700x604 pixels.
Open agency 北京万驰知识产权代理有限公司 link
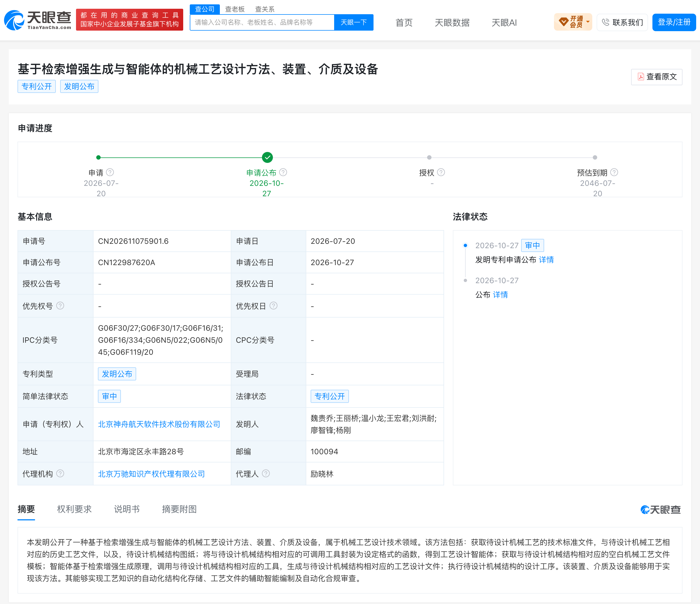point(151,474)
